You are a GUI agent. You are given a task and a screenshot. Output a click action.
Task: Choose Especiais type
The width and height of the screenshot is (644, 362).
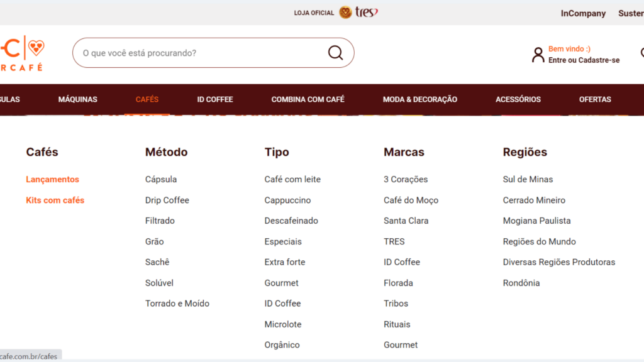click(x=283, y=242)
